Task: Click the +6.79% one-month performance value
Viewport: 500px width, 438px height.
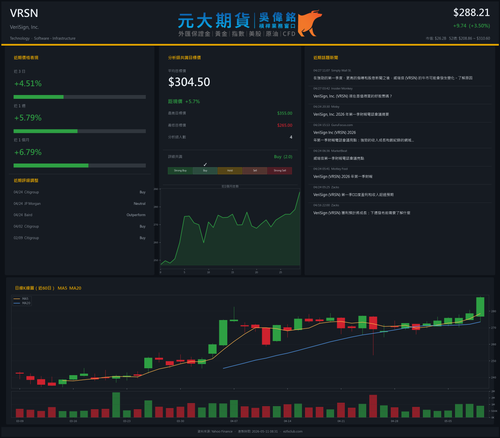Action: point(28,152)
